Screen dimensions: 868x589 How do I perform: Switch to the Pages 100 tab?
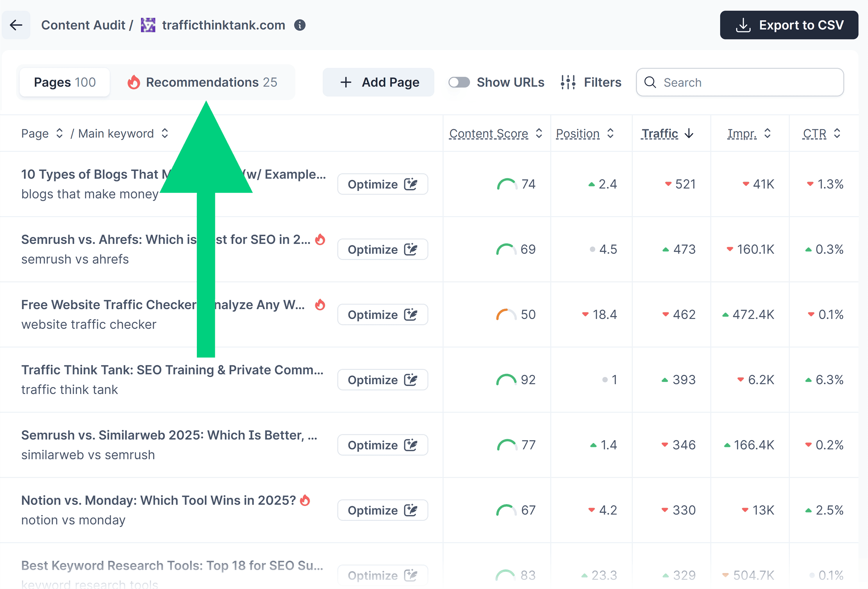pos(65,82)
